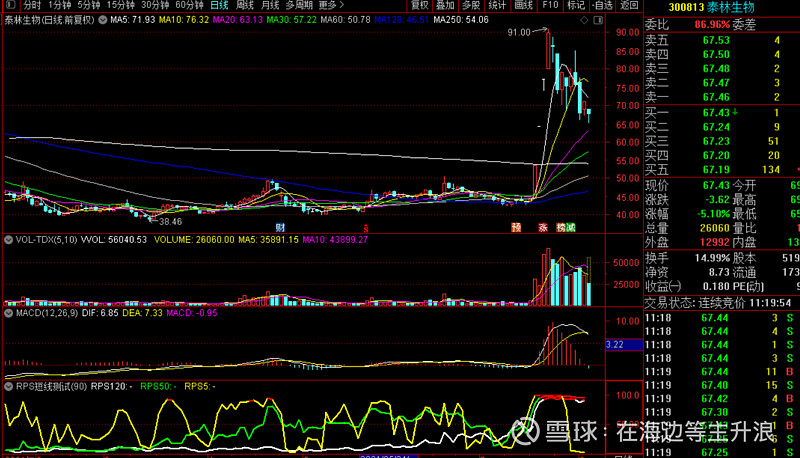Open F10 company info
800x458 pixels.
[x=550, y=5]
